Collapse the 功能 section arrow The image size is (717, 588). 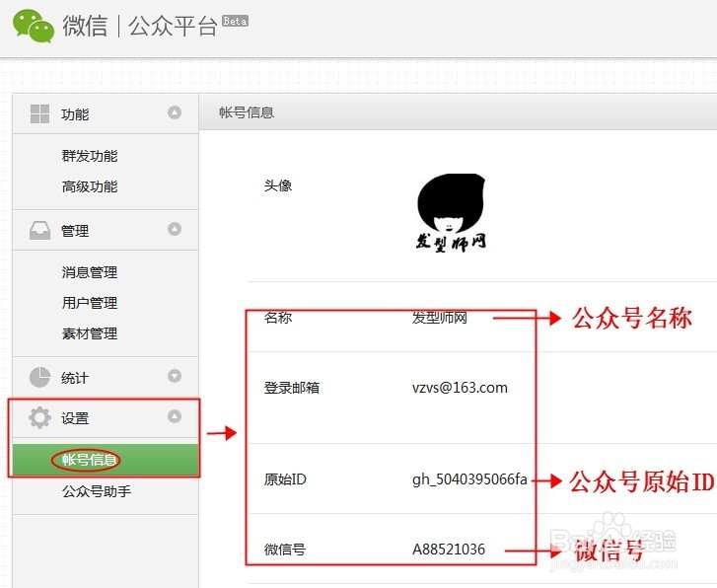tap(175, 112)
